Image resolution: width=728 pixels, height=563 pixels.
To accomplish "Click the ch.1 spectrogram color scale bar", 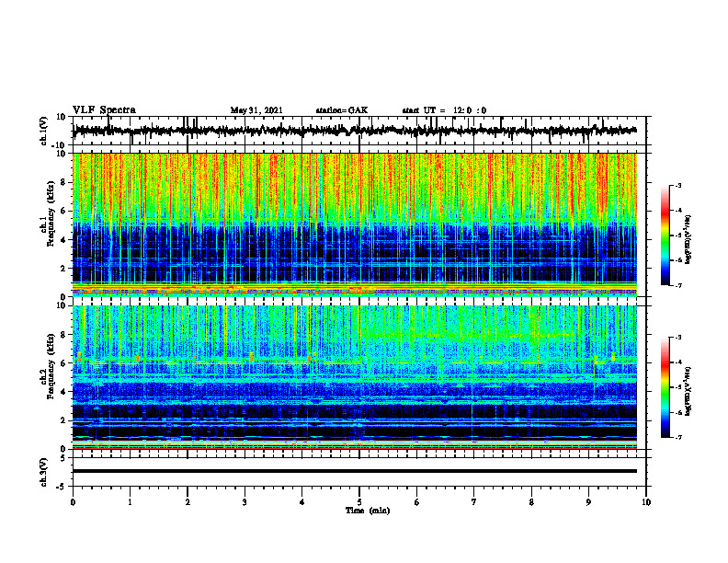I will (665, 236).
